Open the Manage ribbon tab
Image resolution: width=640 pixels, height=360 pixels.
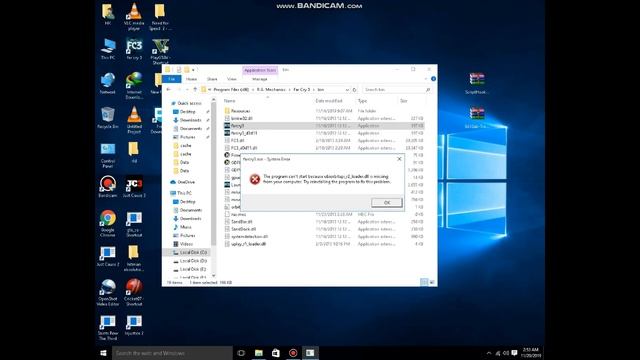pos(260,79)
